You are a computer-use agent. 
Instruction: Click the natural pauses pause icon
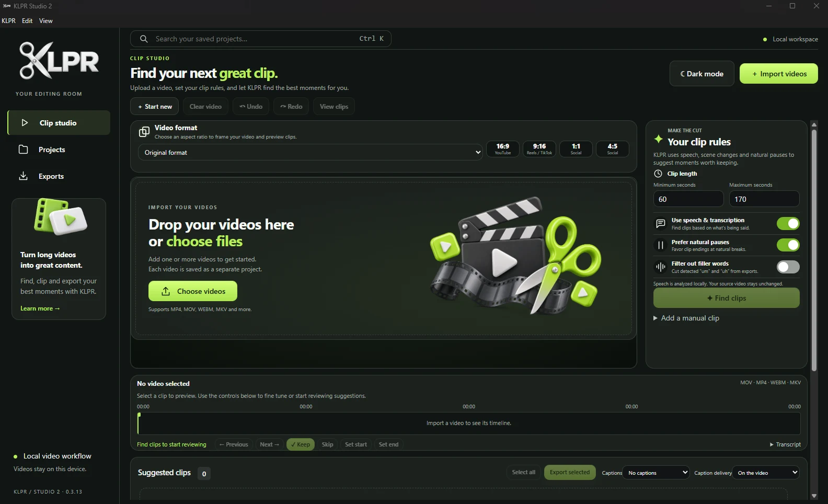pyautogui.click(x=661, y=245)
